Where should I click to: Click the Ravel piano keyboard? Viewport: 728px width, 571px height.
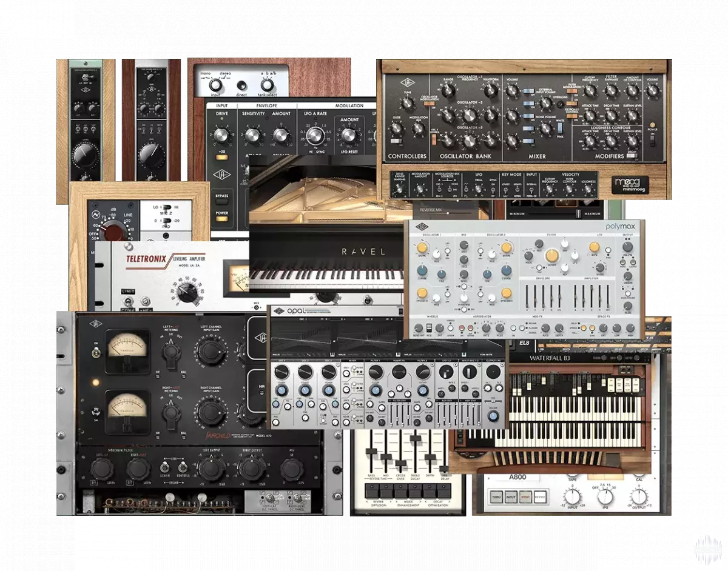pyautogui.click(x=327, y=279)
